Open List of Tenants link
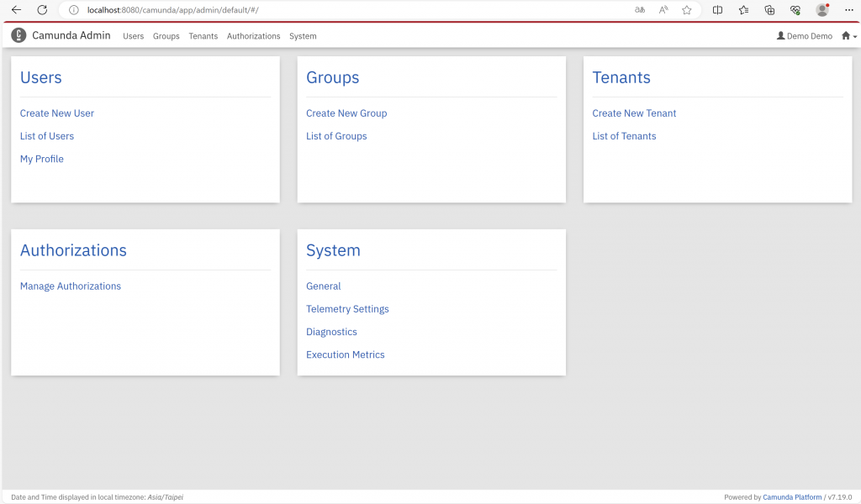Viewport: 861px width, 504px height. point(625,136)
